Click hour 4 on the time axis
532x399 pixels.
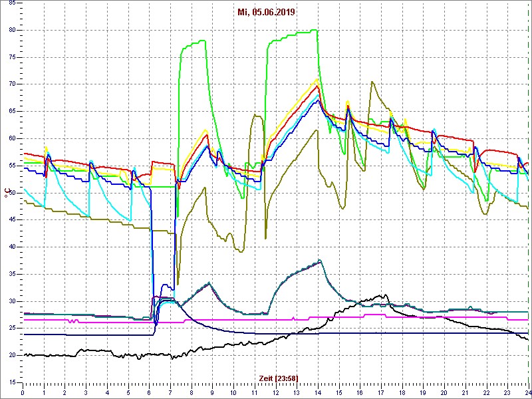point(107,393)
